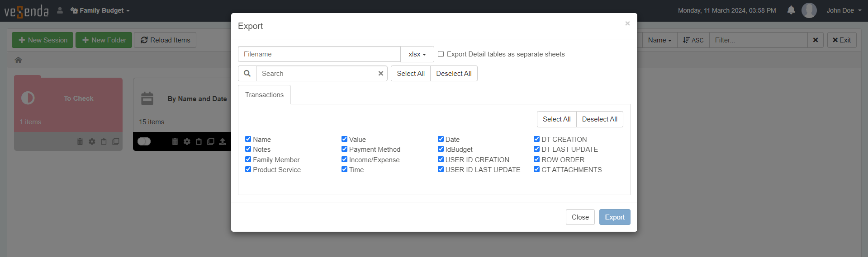Select the Transactions tab
The image size is (868, 257).
pos(264,95)
